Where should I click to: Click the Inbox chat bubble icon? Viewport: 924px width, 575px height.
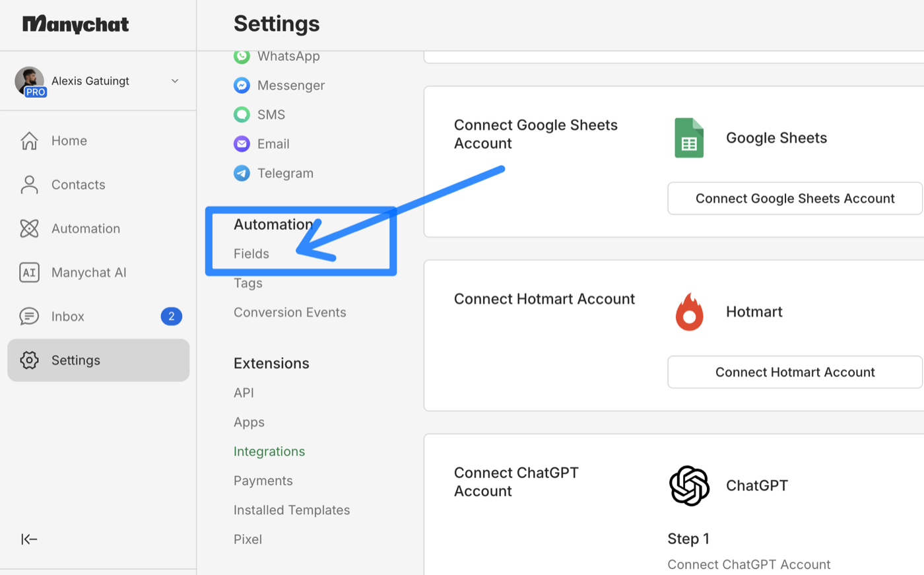tap(29, 316)
